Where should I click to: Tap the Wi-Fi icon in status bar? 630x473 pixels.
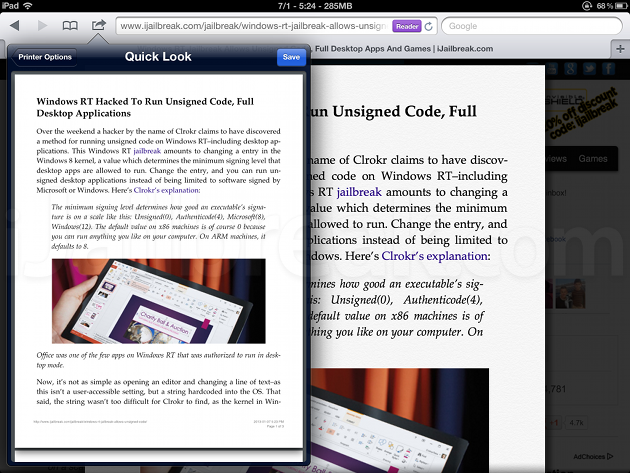[27, 6]
